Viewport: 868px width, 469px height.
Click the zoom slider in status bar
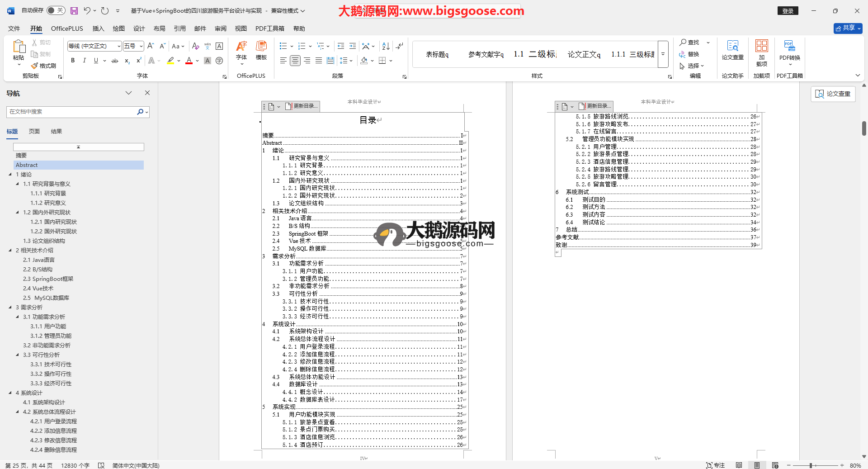[811, 465]
